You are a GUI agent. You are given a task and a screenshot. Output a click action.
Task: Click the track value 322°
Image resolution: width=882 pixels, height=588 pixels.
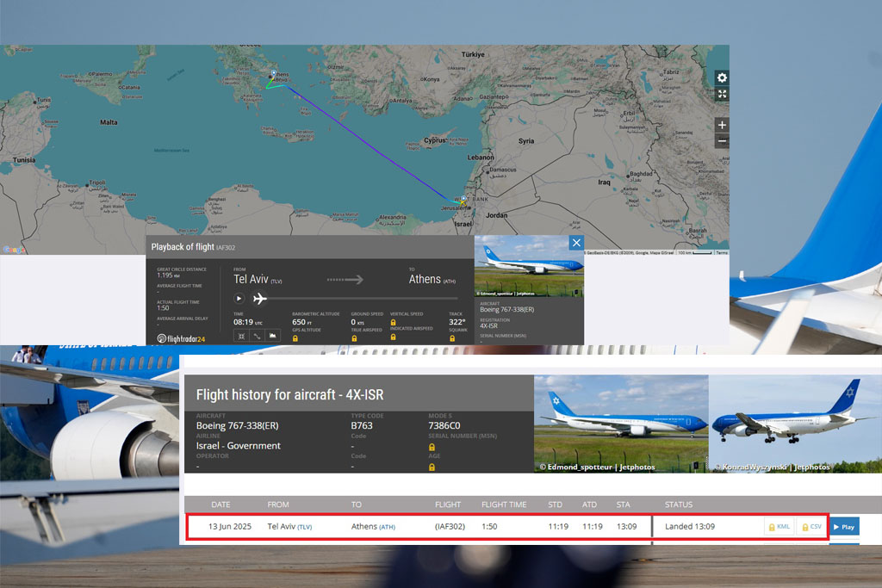click(457, 322)
